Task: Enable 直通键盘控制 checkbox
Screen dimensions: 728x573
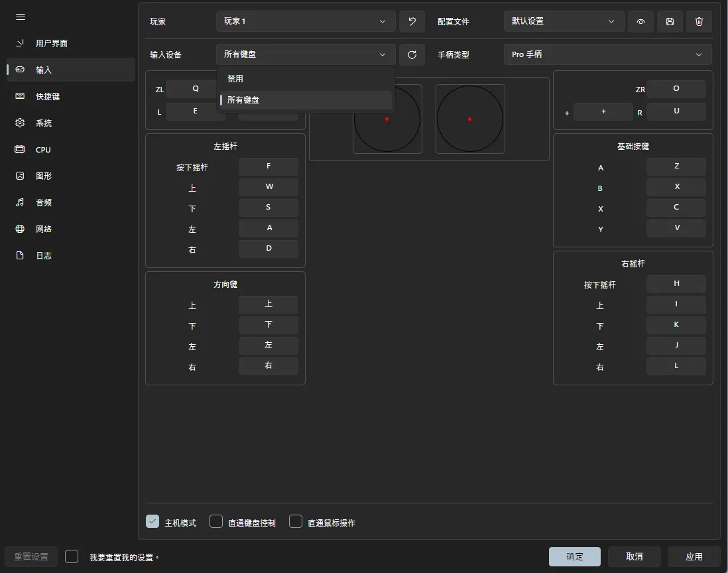Action: 216,522
